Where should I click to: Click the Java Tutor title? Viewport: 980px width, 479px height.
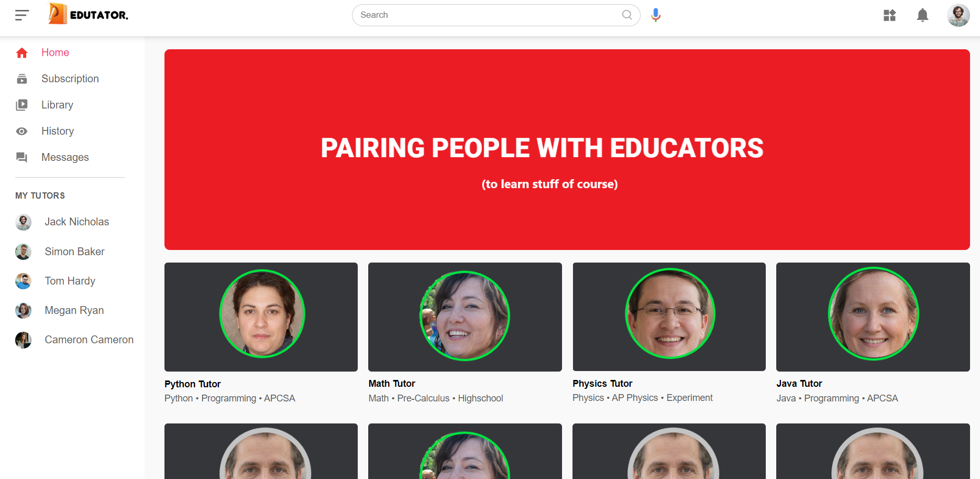(x=799, y=384)
